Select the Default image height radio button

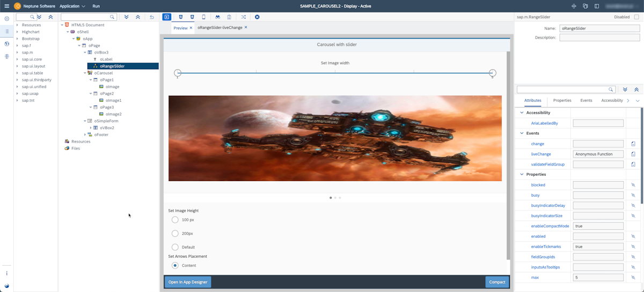[x=175, y=247]
